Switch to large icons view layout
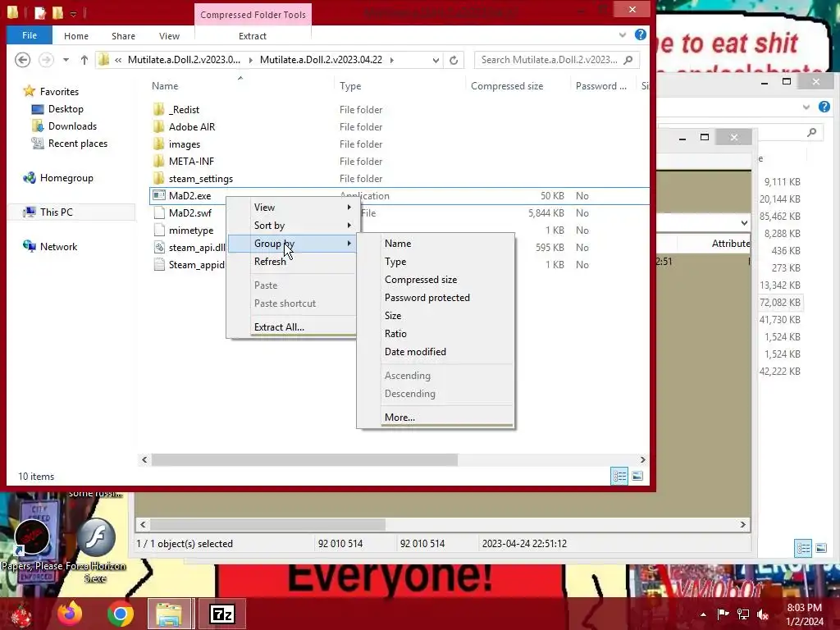The height and width of the screenshot is (630, 840). (637, 476)
